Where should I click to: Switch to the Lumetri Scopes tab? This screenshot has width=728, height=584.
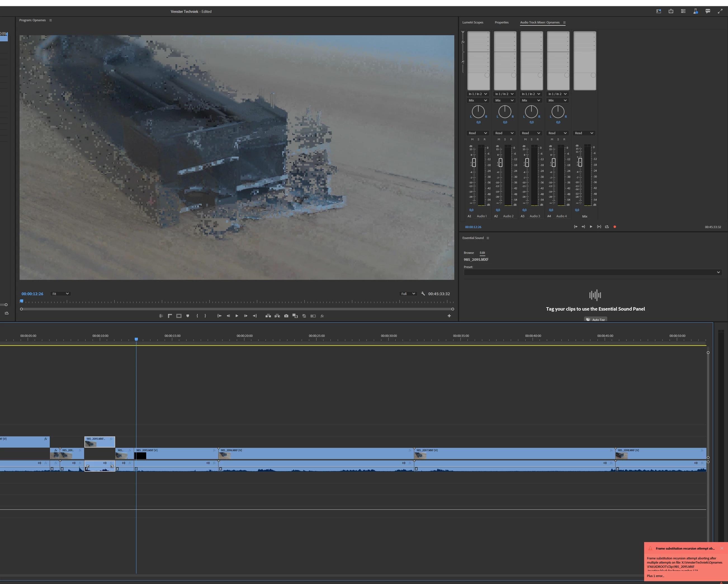coord(472,22)
